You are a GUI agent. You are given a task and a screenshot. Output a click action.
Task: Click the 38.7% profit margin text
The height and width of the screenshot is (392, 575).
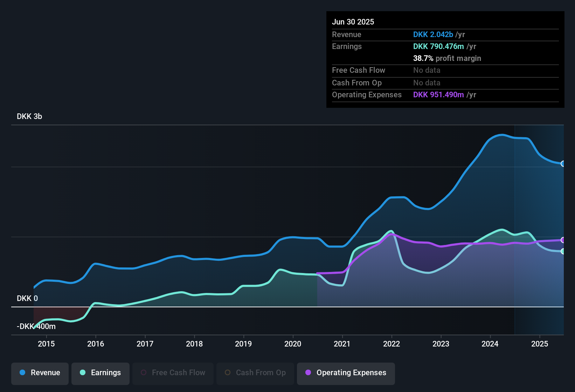(x=447, y=58)
